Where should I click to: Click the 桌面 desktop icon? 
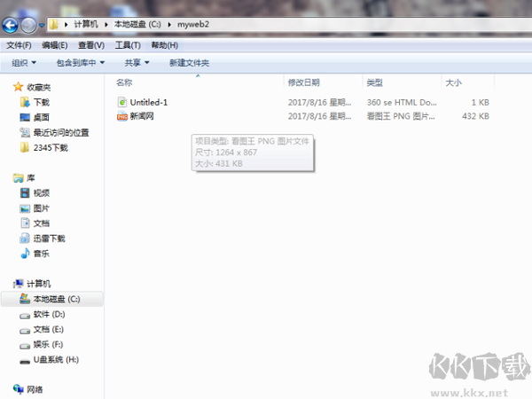tap(25, 117)
